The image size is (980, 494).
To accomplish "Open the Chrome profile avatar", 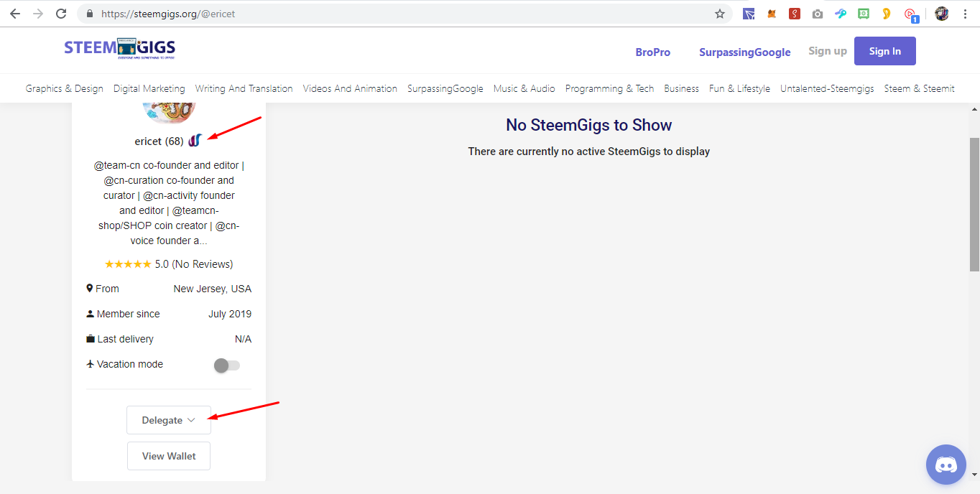I will pyautogui.click(x=942, y=14).
